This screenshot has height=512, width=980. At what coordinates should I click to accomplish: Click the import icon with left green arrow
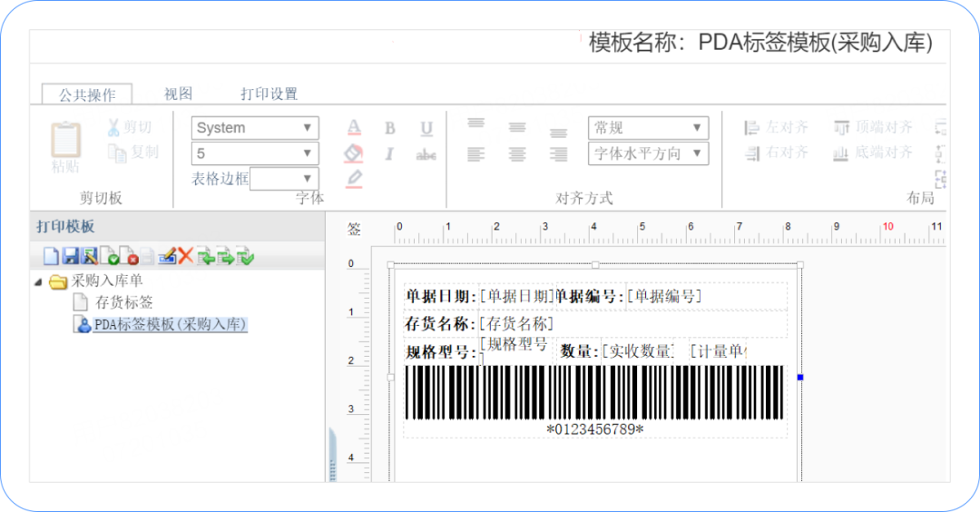pos(206,256)
